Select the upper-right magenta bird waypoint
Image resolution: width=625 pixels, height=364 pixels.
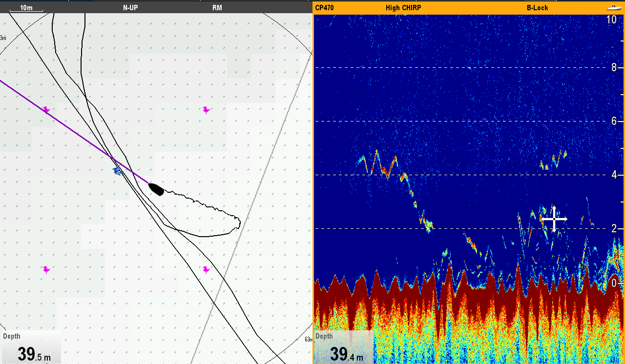206,110
